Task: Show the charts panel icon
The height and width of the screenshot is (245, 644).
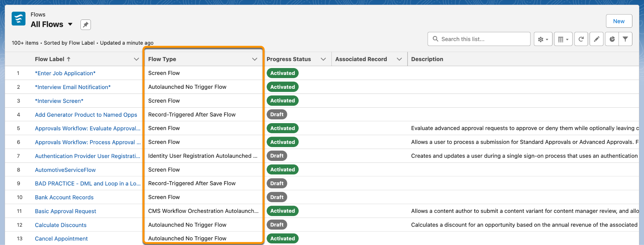Action: click(x=612, y=39)
